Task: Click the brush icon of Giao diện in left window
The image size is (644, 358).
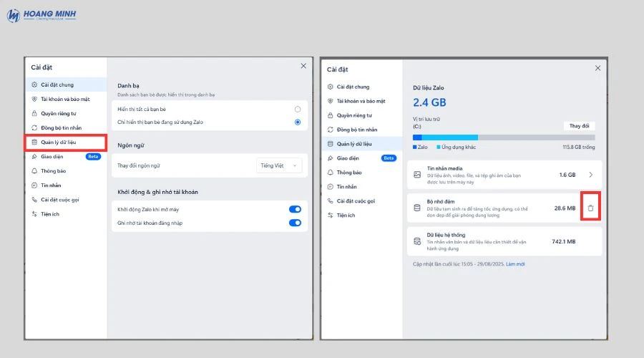Action: (34, 157)
